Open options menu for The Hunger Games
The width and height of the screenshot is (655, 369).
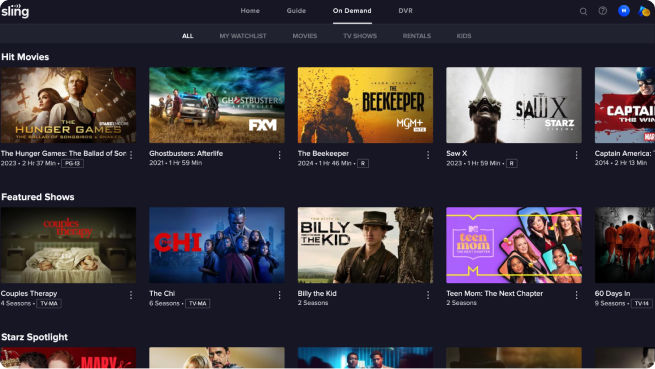(x=131, y=155)
